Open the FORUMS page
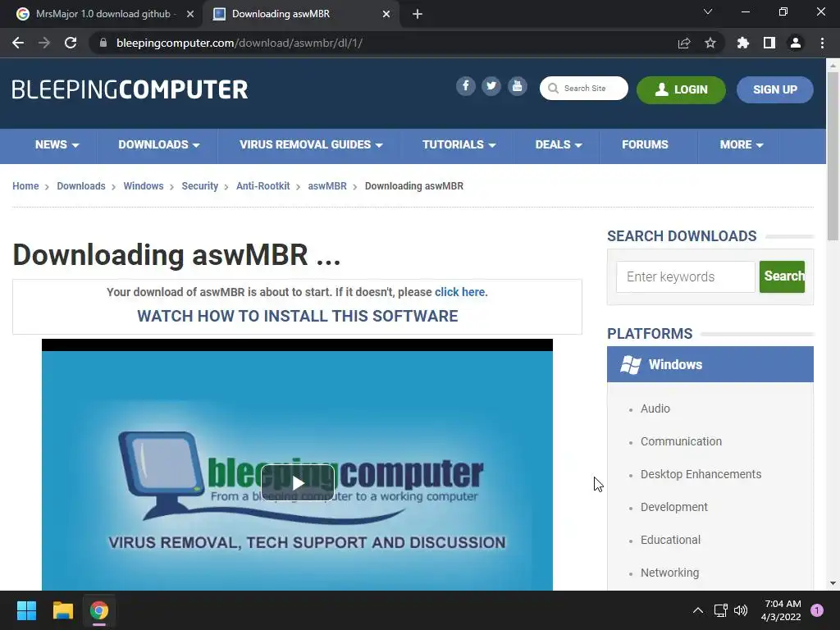The height and width of the screenshot is (630, 840). coord(645,144)
